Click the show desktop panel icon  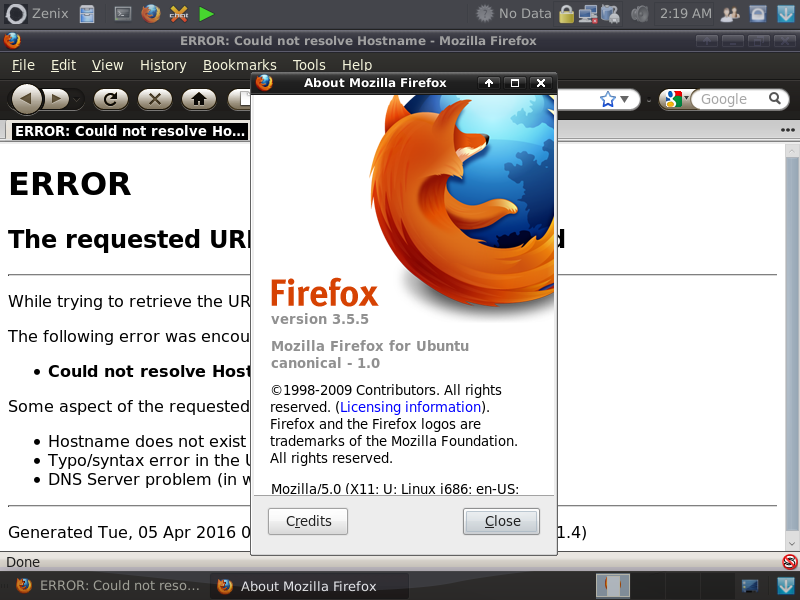point(758,14)
